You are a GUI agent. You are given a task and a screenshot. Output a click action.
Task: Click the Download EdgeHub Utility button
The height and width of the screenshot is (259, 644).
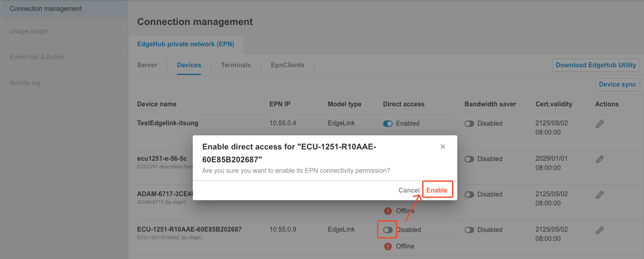[596, 65]
